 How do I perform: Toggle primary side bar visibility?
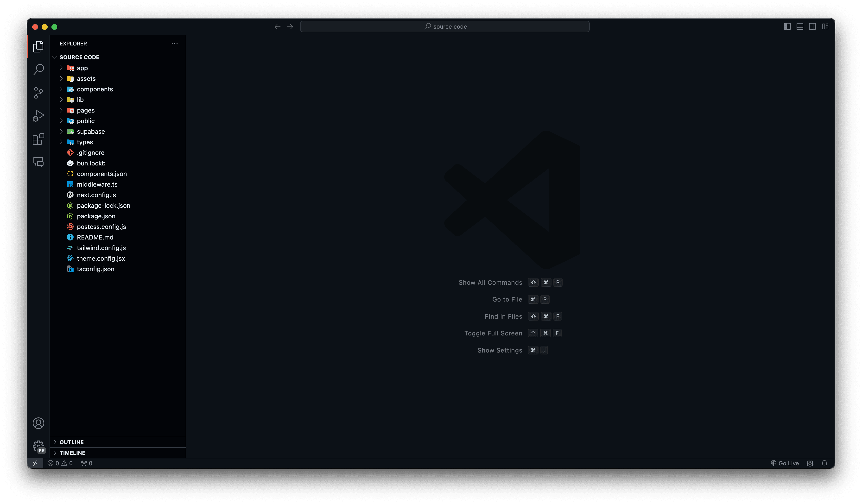pos(787,27)
